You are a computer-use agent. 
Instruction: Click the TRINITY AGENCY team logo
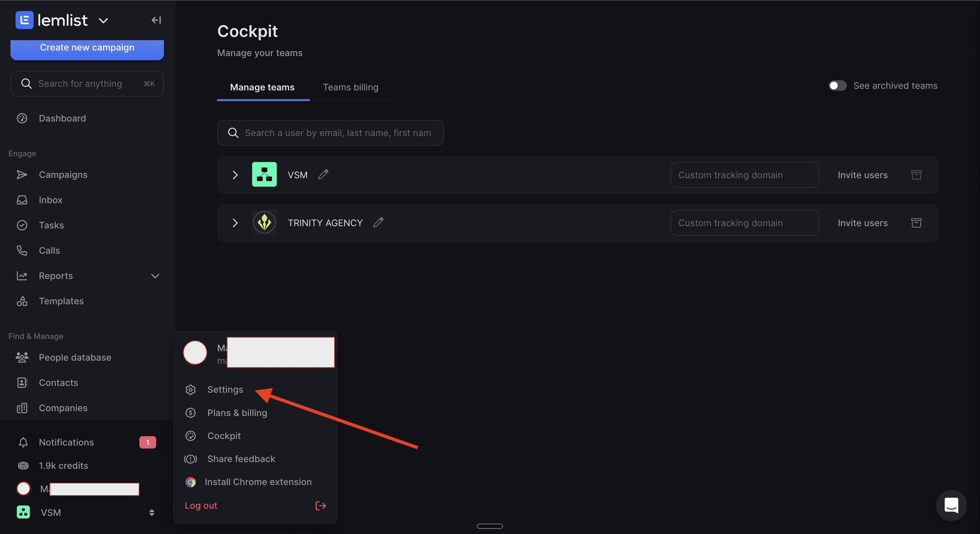264,223
